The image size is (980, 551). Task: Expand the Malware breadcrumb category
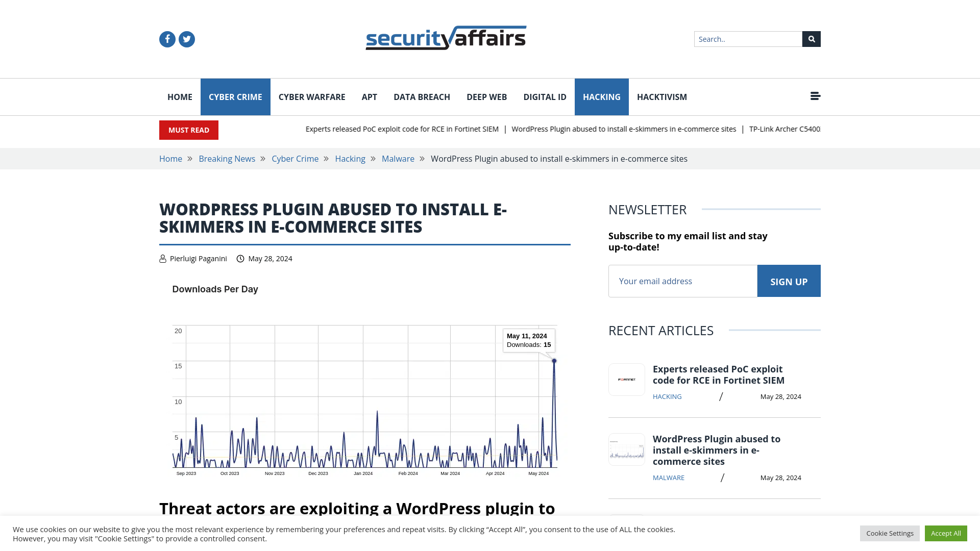click(x=398, y=158)
